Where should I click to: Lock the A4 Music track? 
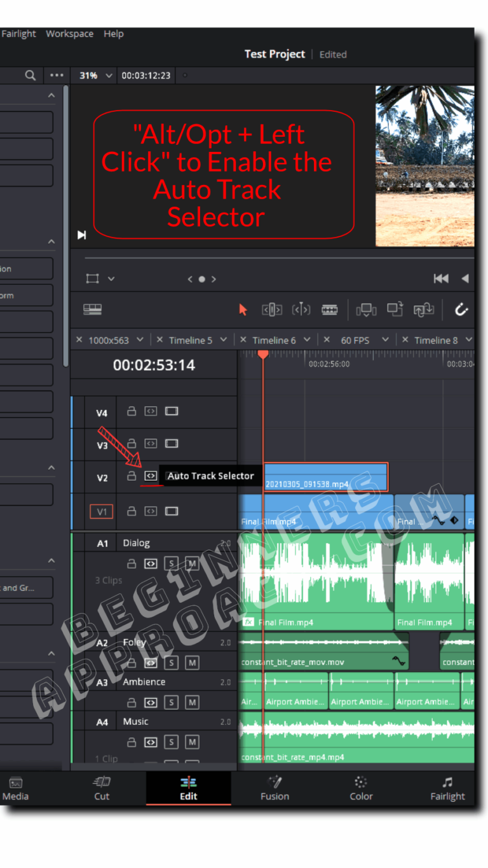pyautogui.click(x=132, y=742)
